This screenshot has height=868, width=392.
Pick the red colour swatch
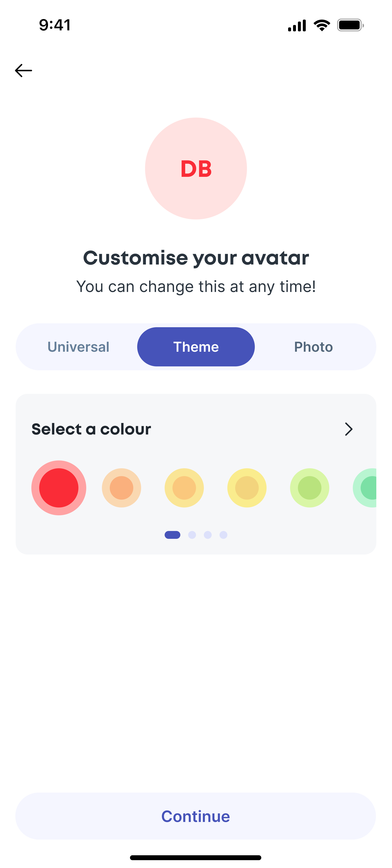click(59, 488)
